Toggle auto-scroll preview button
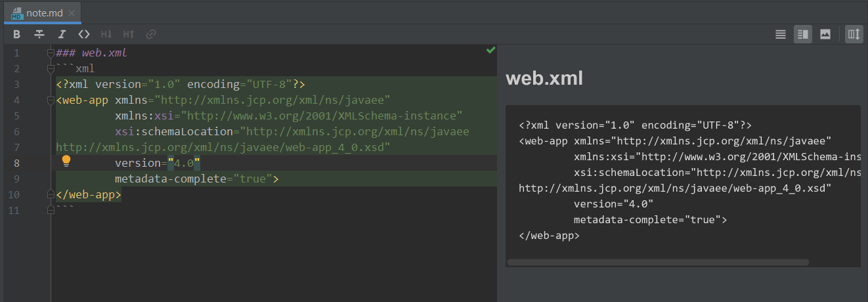The image size is (868, 302). pyautogui.click(x=854, y=34)
